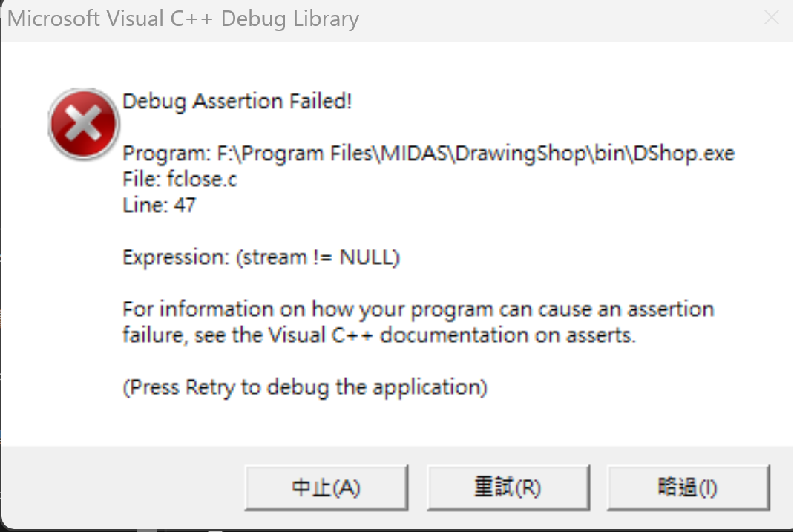
Task: Click the '(Press Retry to debug the application)' note
Action: click(x=304, y=387)
